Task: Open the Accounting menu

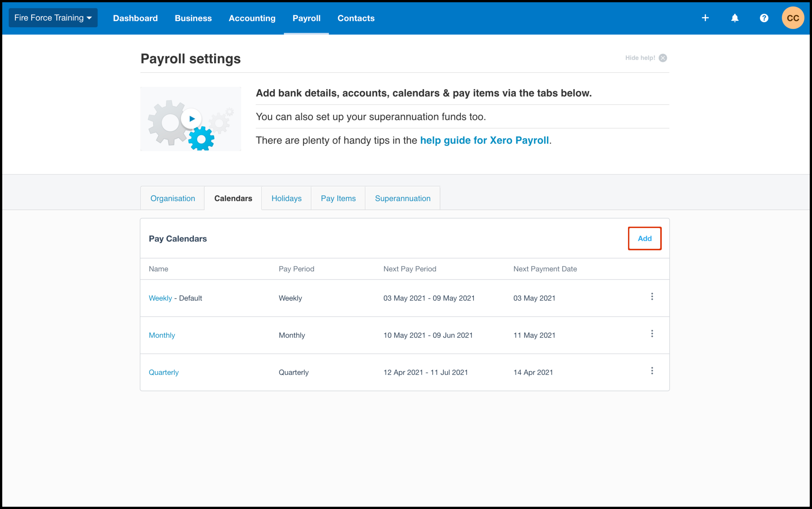Action: (252, 18)
